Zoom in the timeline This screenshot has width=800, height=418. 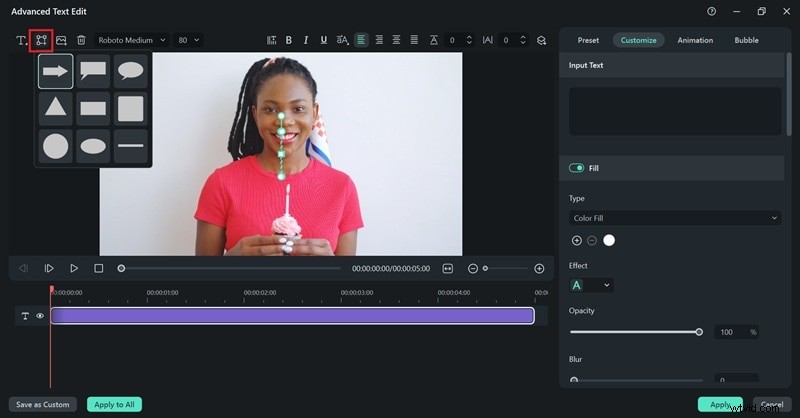coord(539,268)
